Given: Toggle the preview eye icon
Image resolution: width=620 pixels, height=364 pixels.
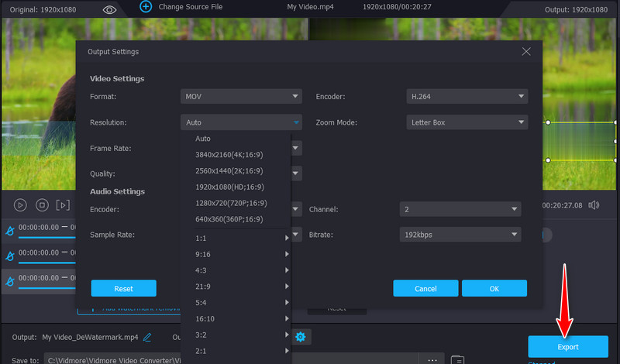Looking at the screenshot, I should pyautogui.click(x=109, y=9).
